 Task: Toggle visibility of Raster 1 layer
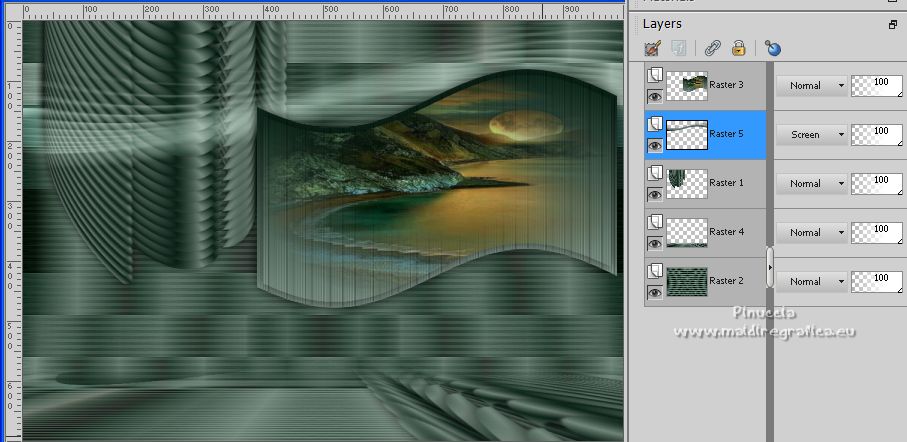[655, 195]
